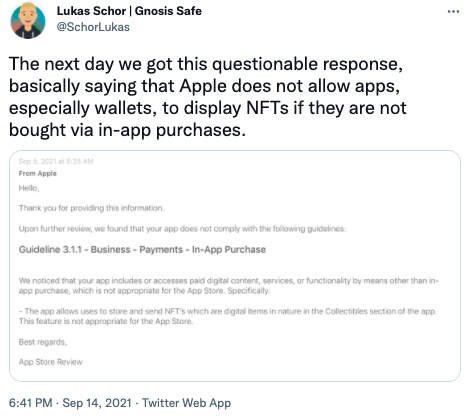Click the 6:41 PM timestamp
468x418 pixels.
tap(31, 403)
